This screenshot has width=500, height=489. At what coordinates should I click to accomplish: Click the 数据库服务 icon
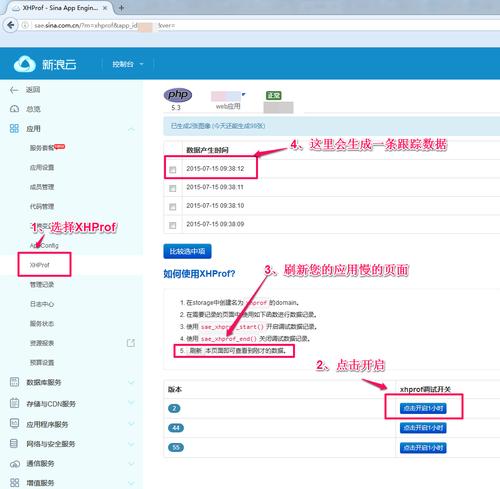tap(14, 382)
